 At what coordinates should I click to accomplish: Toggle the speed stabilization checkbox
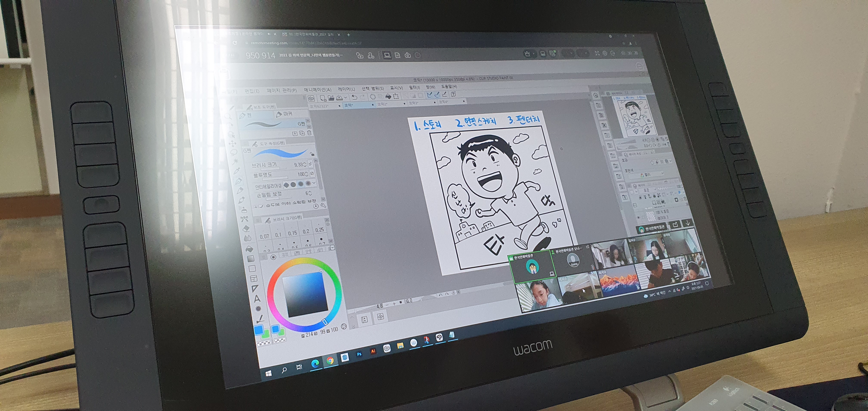tap(261, 206)
